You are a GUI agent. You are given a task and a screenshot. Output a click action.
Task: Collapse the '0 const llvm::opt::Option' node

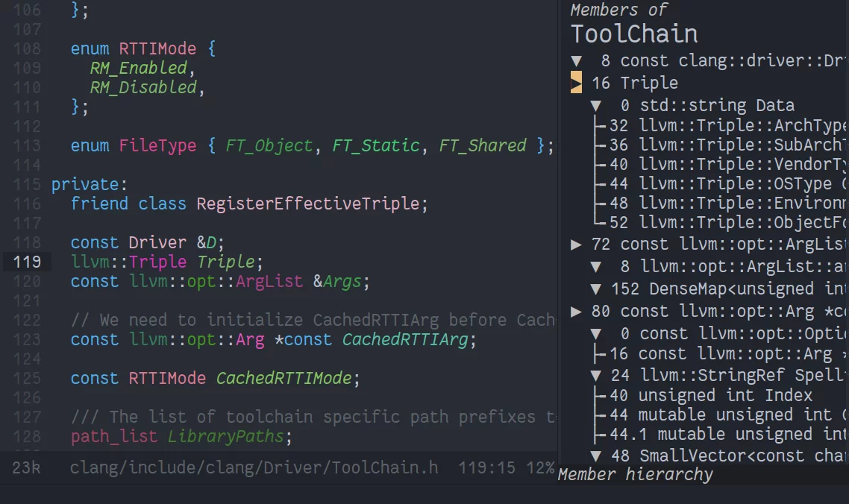(595, 334)
